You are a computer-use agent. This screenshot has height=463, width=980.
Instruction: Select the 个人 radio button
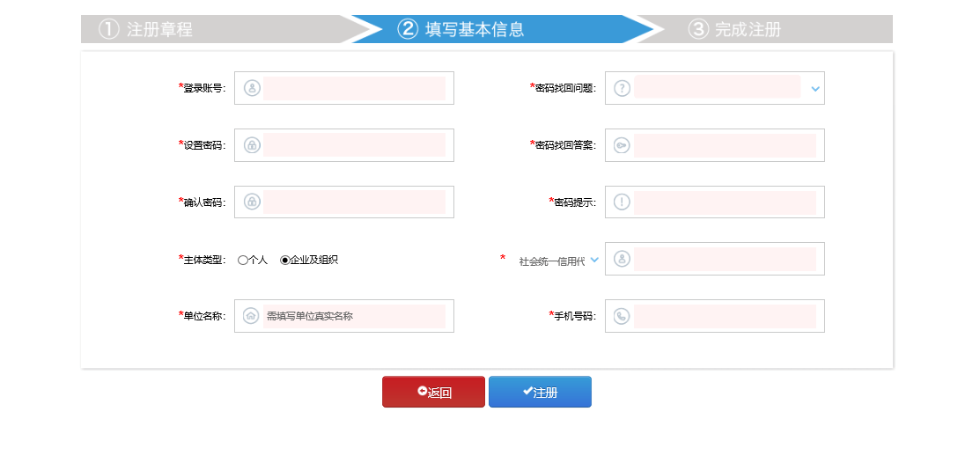click(x=243, y=260)
